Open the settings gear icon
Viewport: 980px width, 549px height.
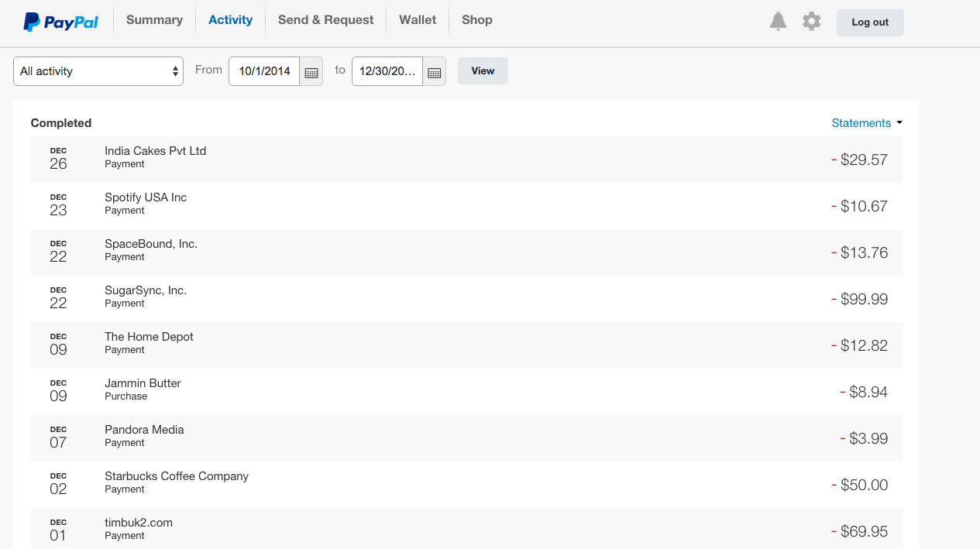coord(811,22)
